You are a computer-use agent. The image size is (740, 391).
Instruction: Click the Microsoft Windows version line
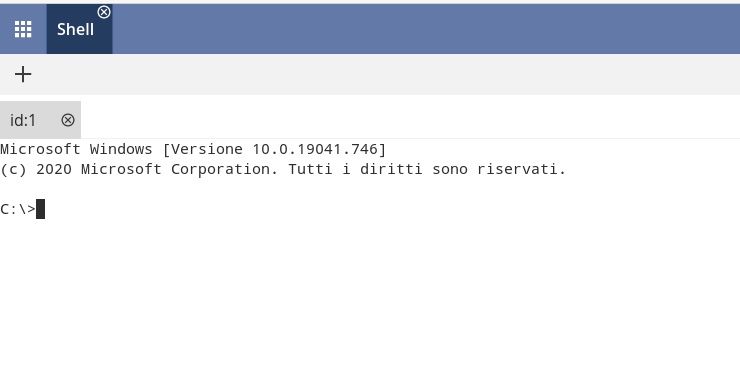click(193, 149)
